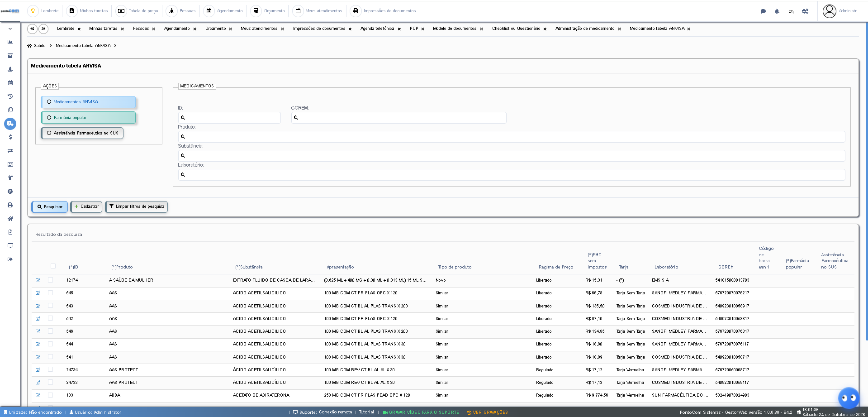Collapse the sidebar with the top chevron

pos(10,29)
